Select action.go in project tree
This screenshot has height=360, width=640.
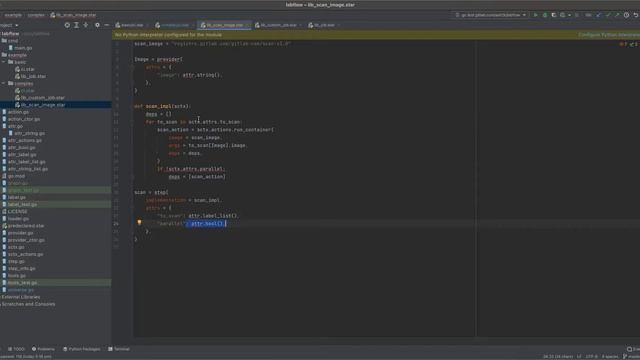(x=18, y=112)
